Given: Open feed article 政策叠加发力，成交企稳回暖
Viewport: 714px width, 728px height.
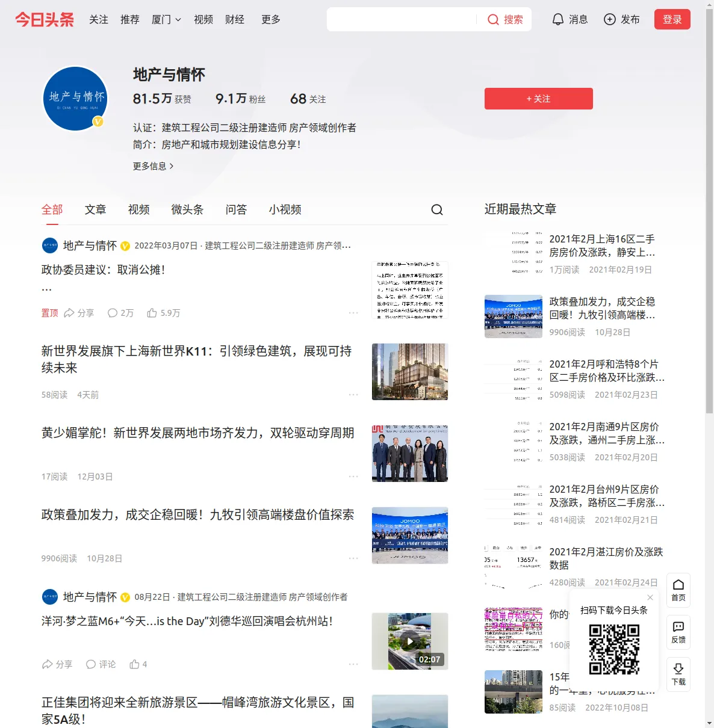Looking at the screenshot, I should pos(197,515).
